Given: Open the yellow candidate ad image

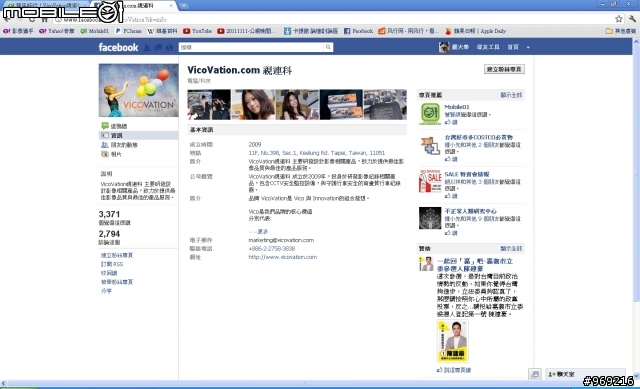Looking at the screenshot, I should [453, 342].
